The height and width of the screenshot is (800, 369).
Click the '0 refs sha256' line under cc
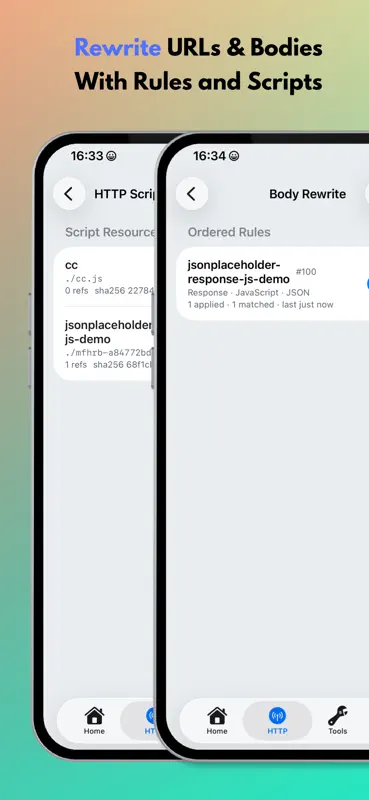point(110,291)
